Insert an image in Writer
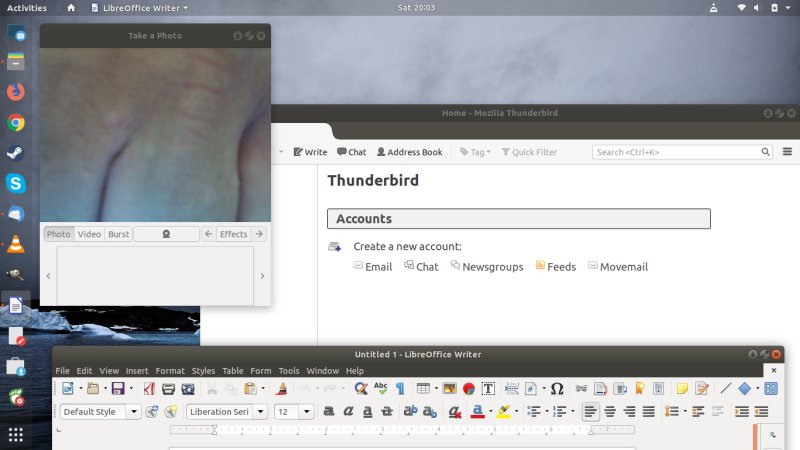Screen dimensions: 800x450 coord(449,388)
